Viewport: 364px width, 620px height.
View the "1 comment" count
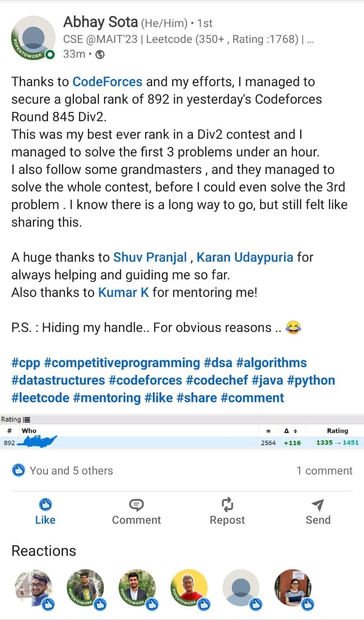click(324, 471)
